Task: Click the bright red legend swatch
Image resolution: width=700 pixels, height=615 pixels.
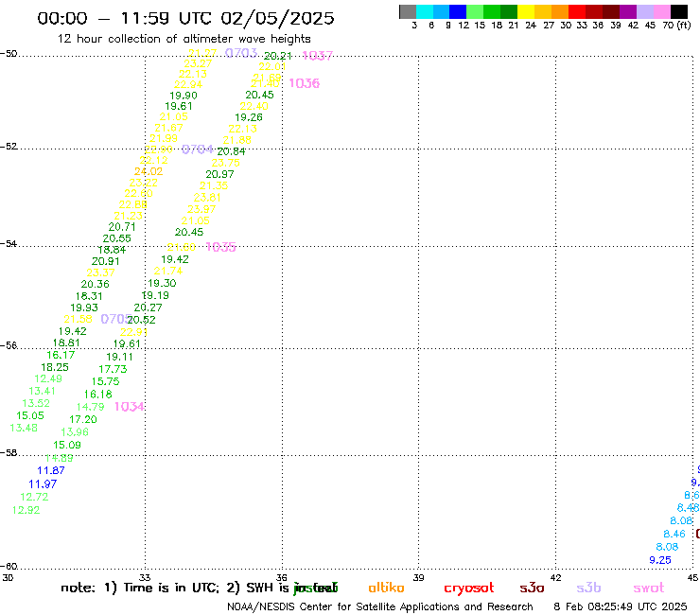Action: 577,11
